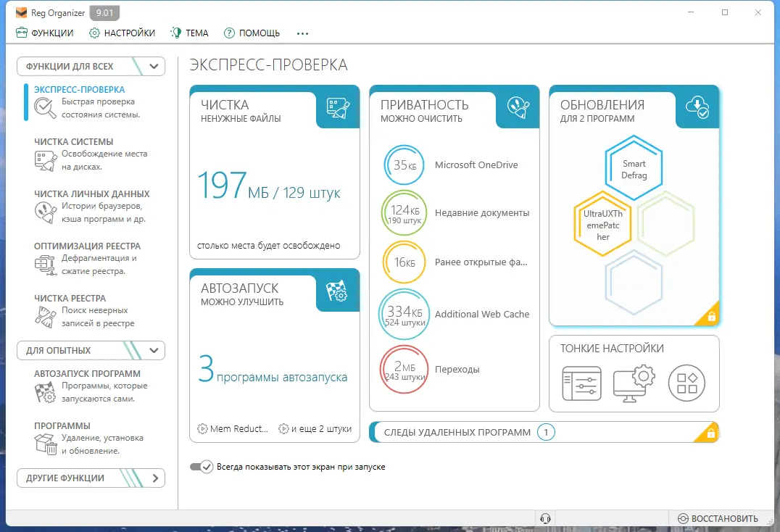
Task: Select the Smart Defrag hexagon
Action: (634, 169)
